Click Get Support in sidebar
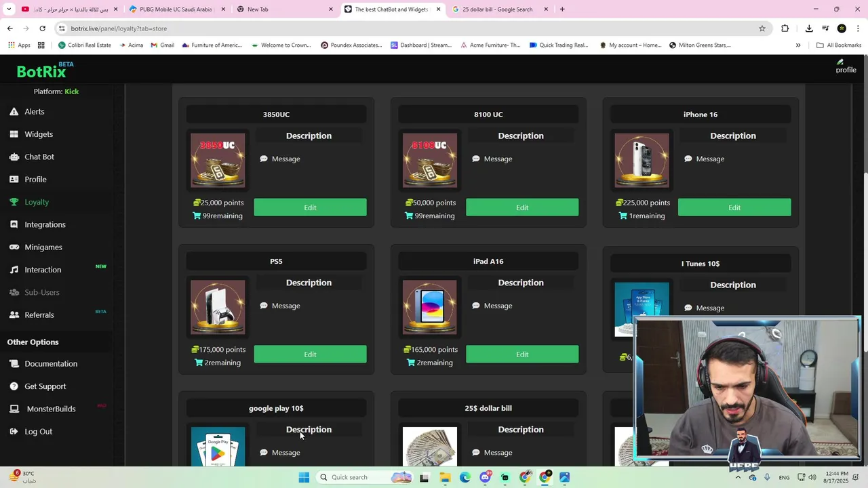This screenshot has width=868, height=488. point(45,386)
